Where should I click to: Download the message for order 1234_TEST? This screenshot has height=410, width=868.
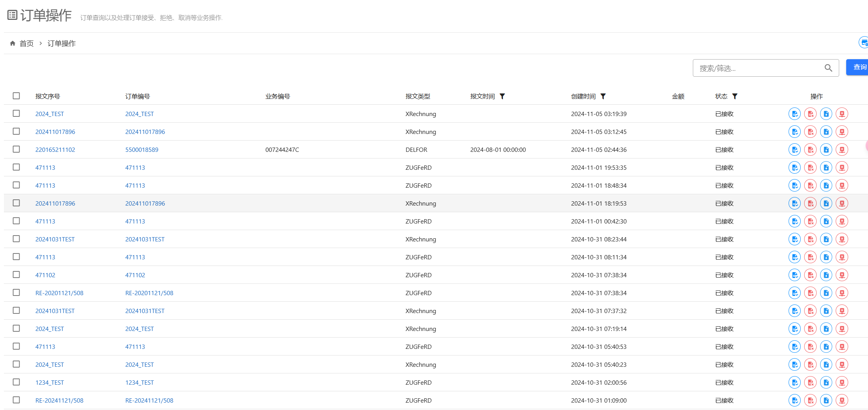[826, 382]
